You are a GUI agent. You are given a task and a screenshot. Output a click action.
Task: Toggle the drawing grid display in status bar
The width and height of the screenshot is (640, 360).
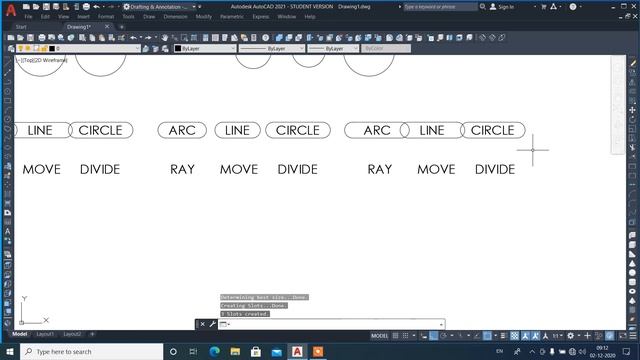pyautogui.click(x=395, y=336)
